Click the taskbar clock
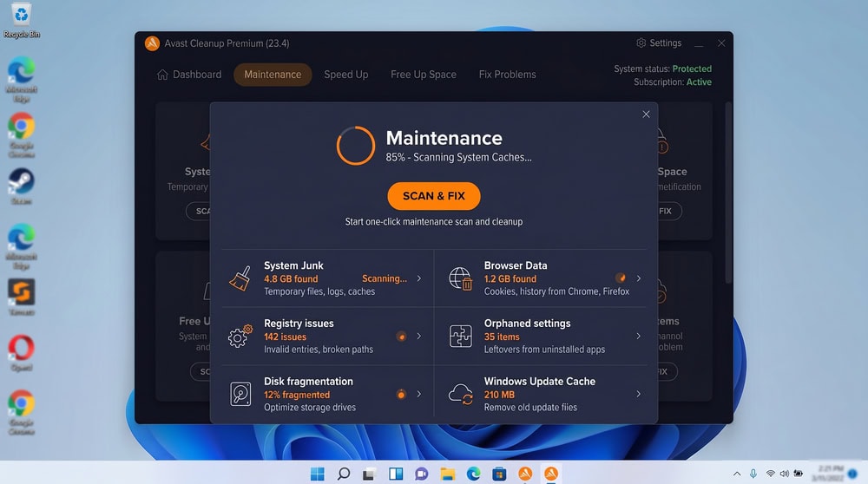Viewport: 868px width, 484px height. (827, 474)
